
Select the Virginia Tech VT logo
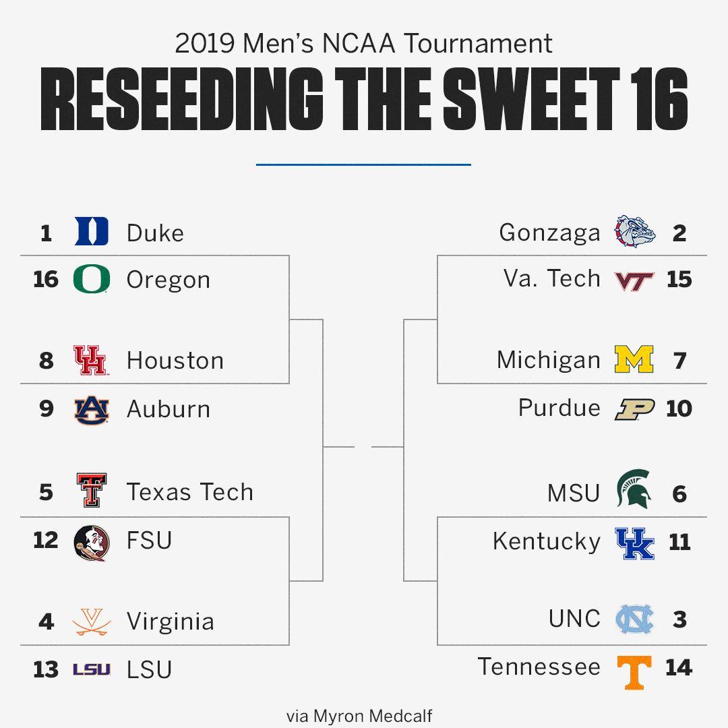point(634,281)
